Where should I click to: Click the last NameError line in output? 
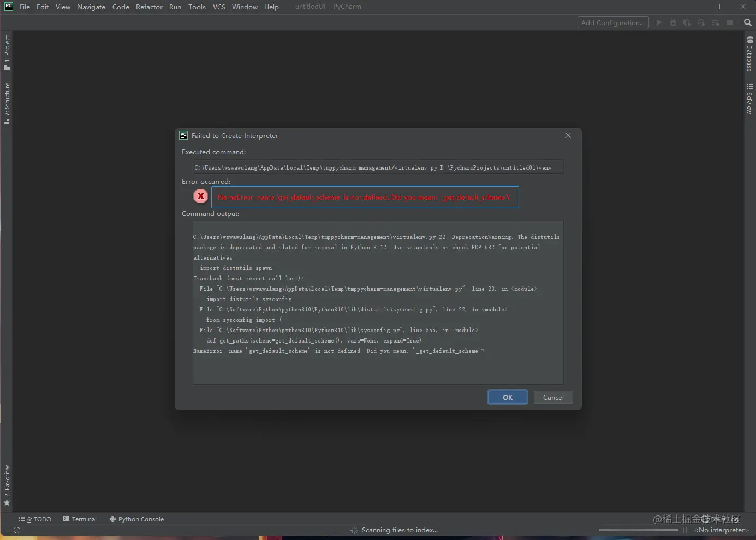(338, 351)
